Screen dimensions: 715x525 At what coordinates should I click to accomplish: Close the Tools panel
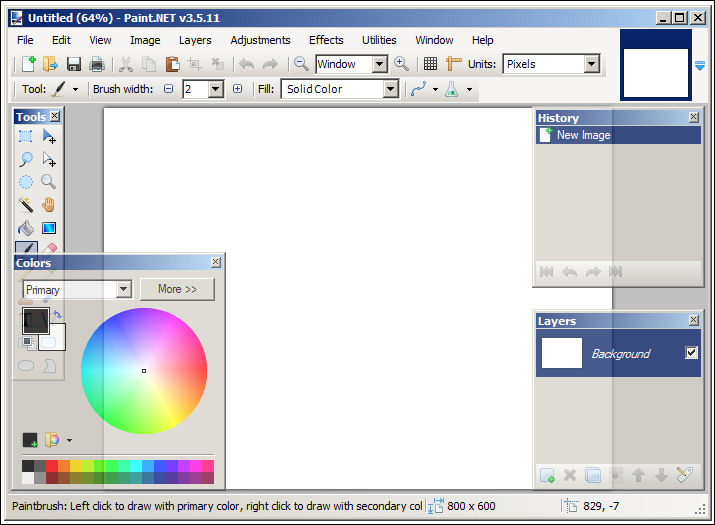point(55,116)
